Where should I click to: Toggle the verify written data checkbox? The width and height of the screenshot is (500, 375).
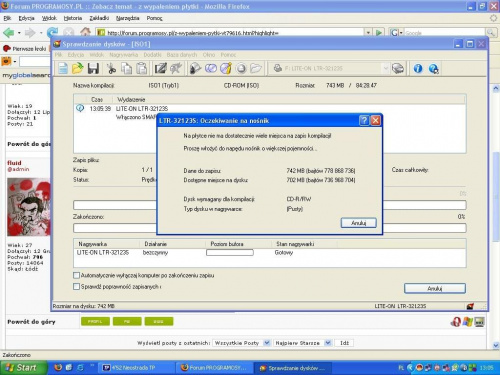(76, 286)
